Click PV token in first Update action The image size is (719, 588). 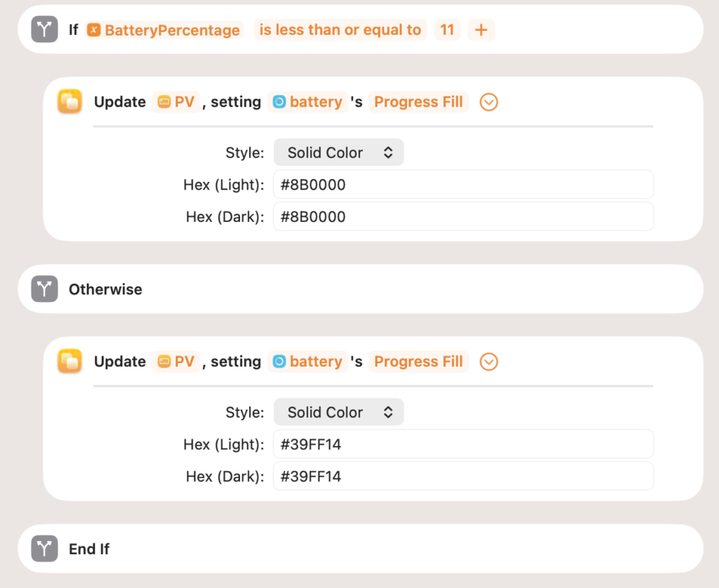click(x=176, y=102)
